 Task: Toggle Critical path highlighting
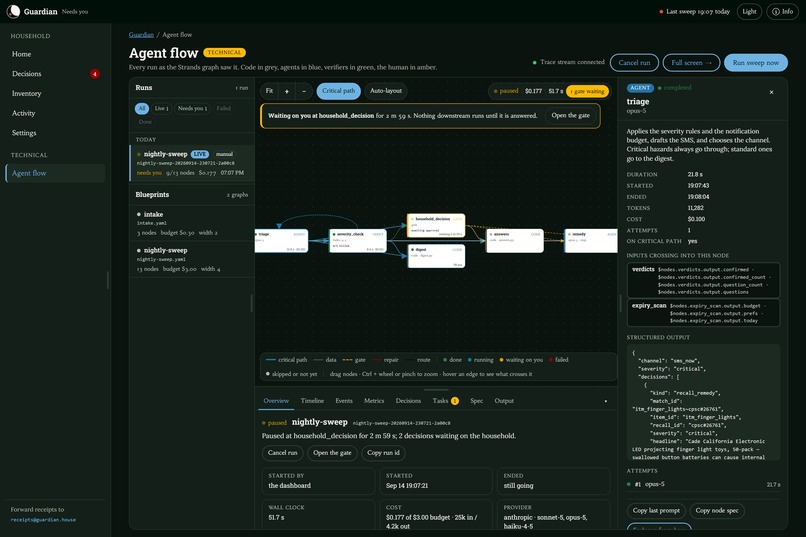pyautogui.click(x=338, y=91)
